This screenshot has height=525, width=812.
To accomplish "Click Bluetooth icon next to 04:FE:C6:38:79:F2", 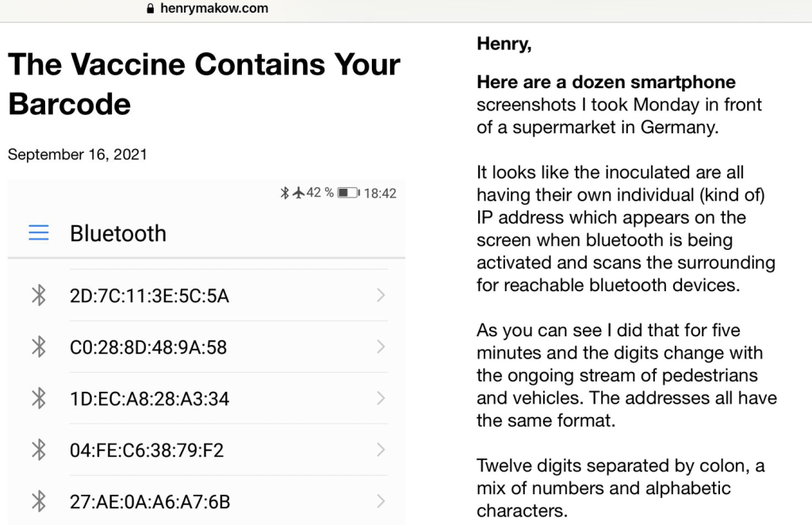I will click(x=38, y=450).
